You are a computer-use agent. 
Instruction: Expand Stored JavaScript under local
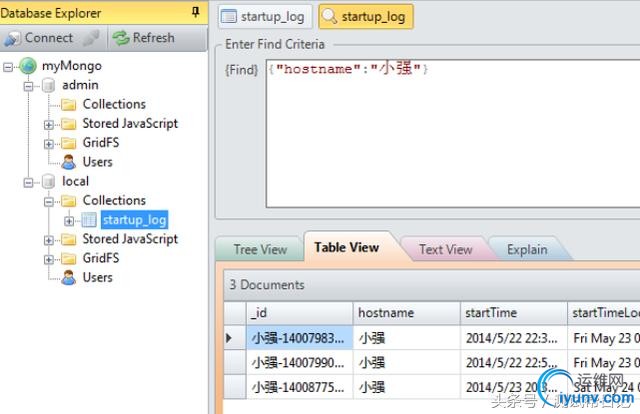(x=49, y=240)
